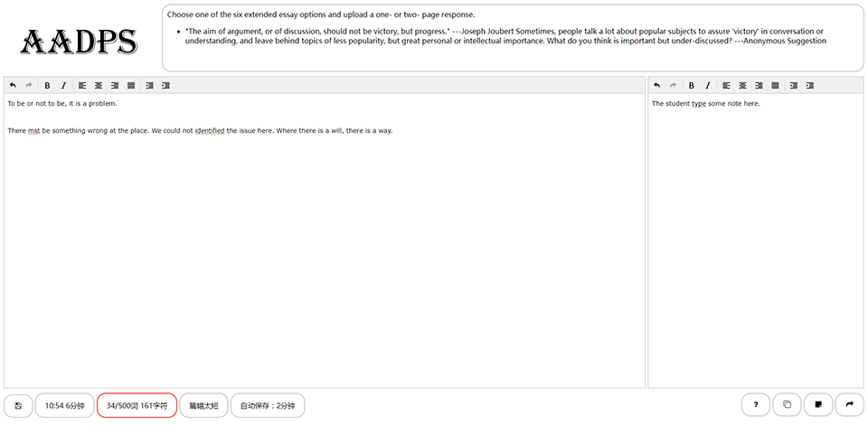
Task: Click inside the essay text area
Action: click(325, 241)
